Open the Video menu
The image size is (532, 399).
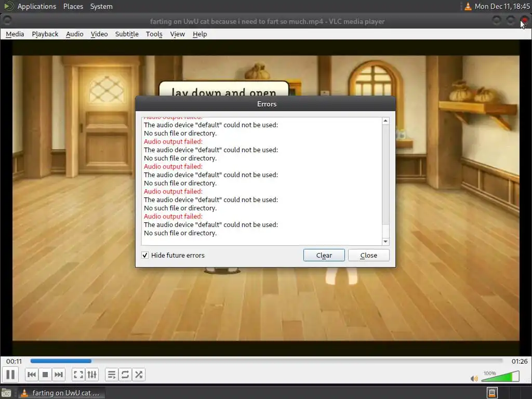tap(99, 34)
